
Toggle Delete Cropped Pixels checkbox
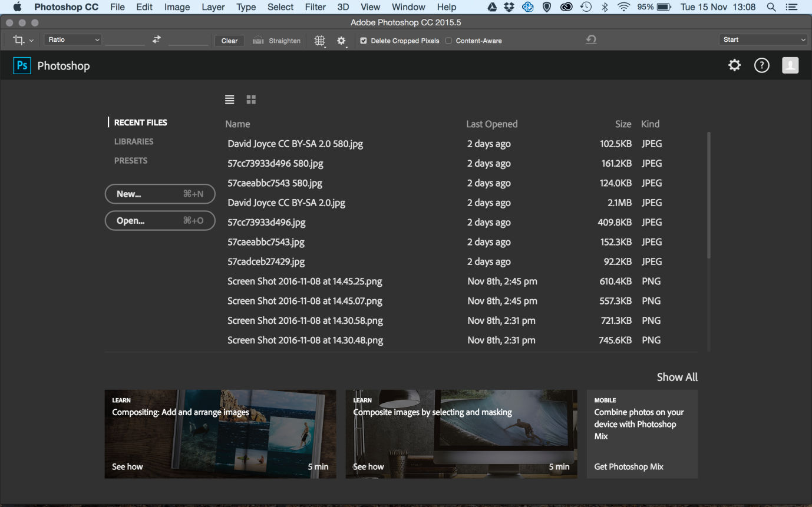[364, 41]
